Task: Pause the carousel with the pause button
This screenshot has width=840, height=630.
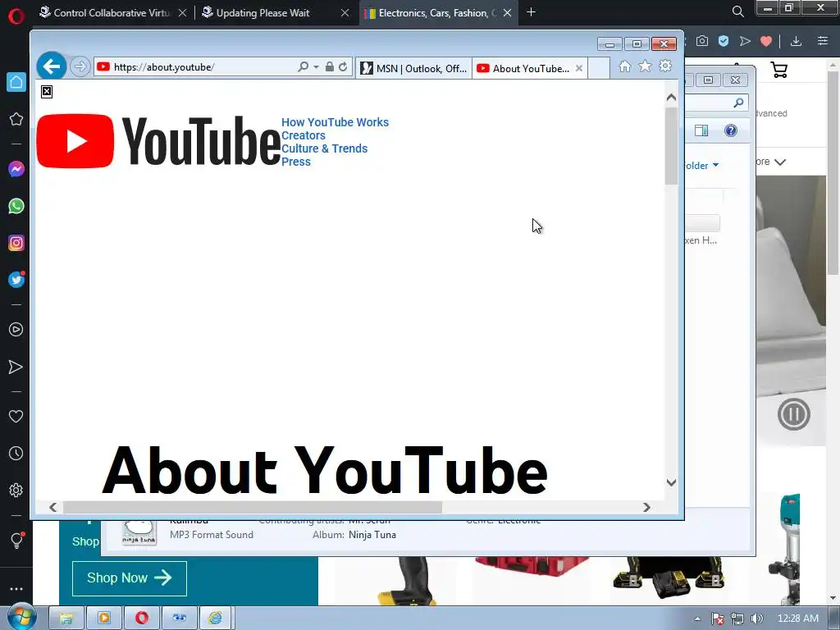Action: click(793, 414)
